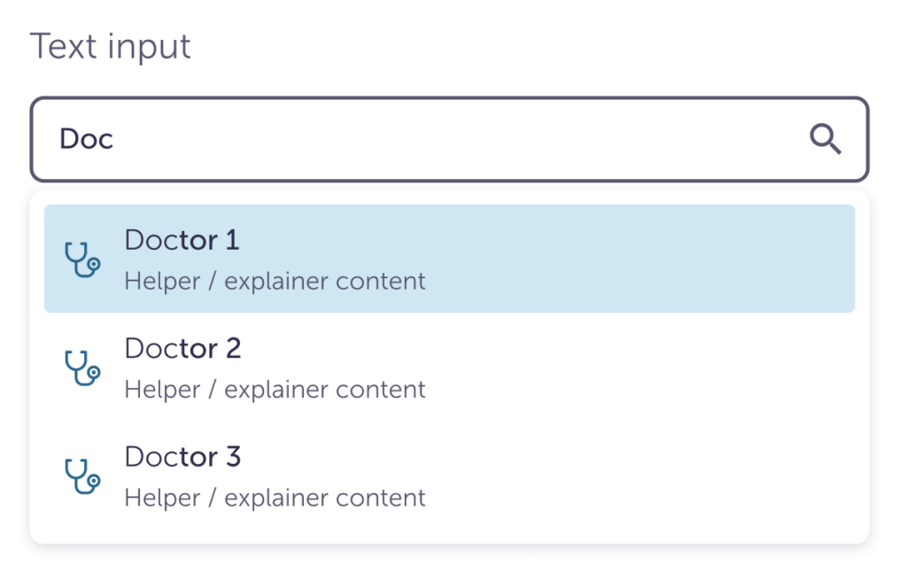Select the Doctor 1 suggestion

click(448, 259)
